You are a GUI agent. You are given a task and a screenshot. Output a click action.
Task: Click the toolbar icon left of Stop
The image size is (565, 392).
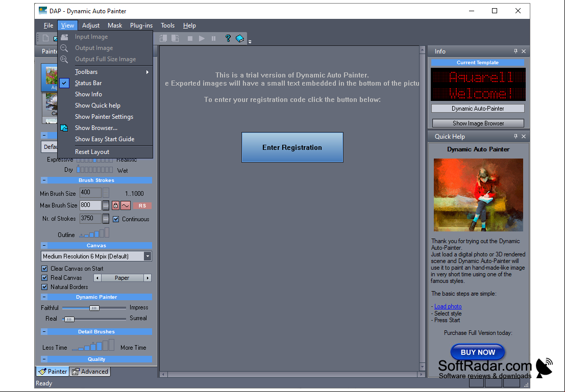pyautogui.click(x=175, y=38)
